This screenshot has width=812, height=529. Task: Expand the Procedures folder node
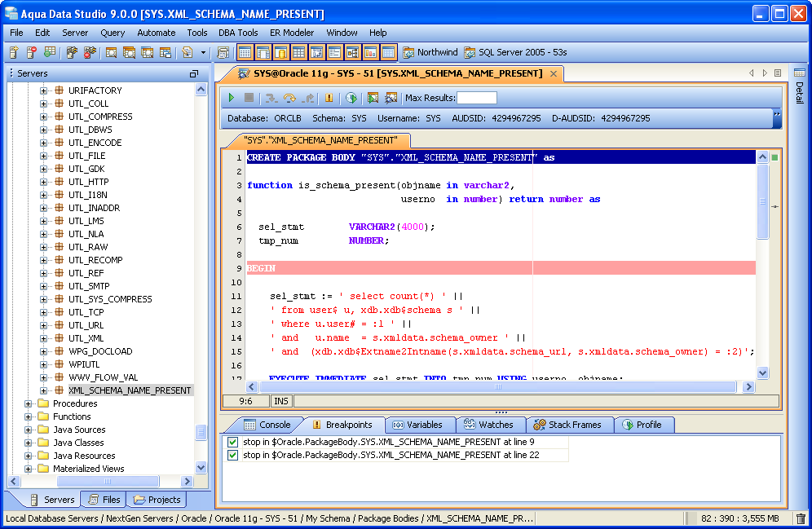29,403
